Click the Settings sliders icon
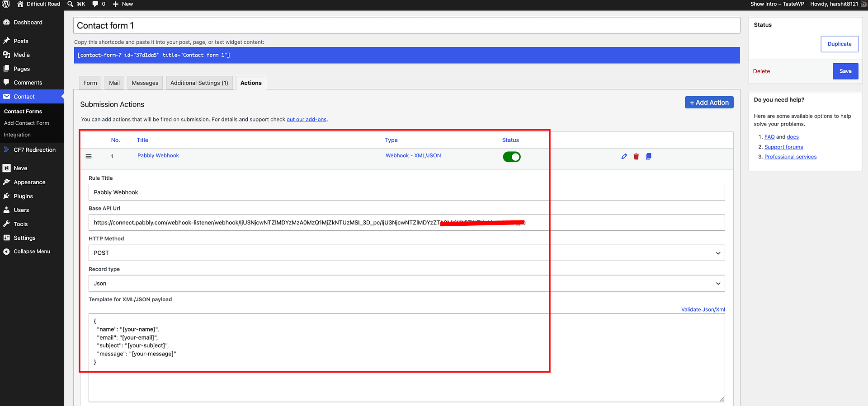The height and width of the screenshot is (406, 868). pyautogui.click(x=7, y=238)
